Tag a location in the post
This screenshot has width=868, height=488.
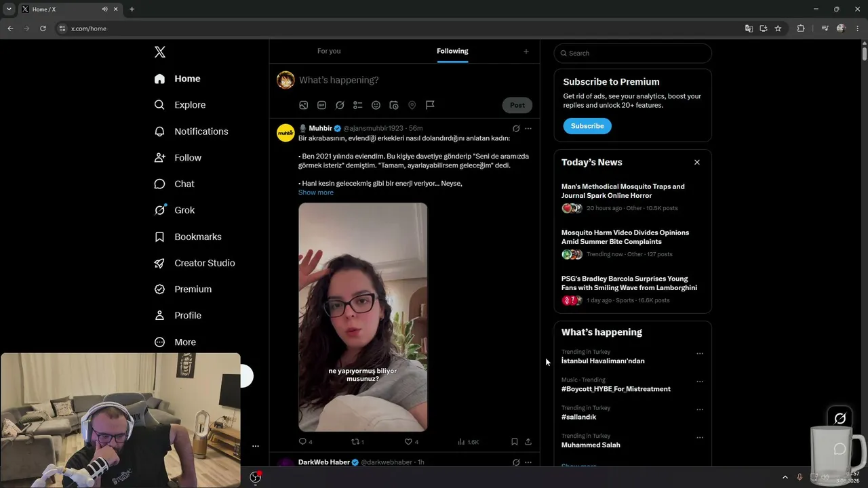coord(412,105)
